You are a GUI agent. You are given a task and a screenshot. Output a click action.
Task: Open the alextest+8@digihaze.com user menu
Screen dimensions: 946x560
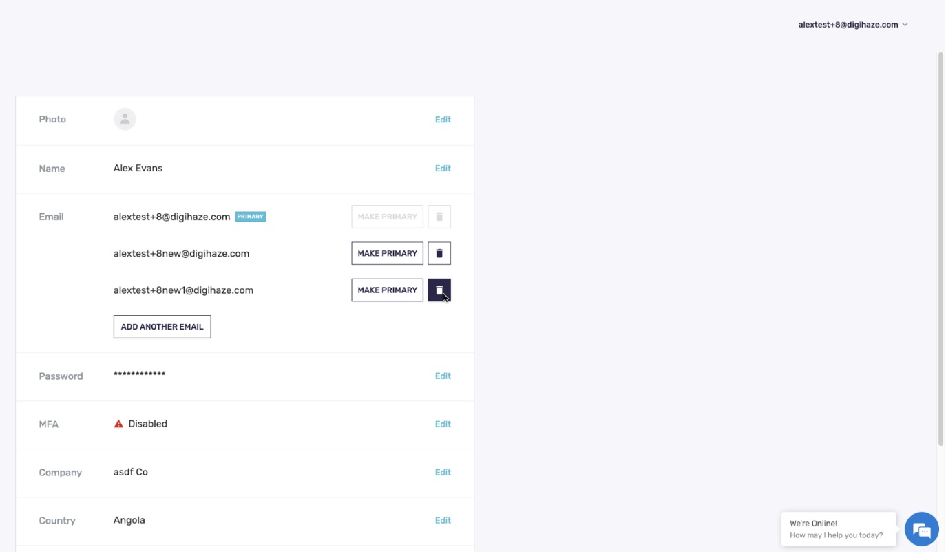pos(848,25)
